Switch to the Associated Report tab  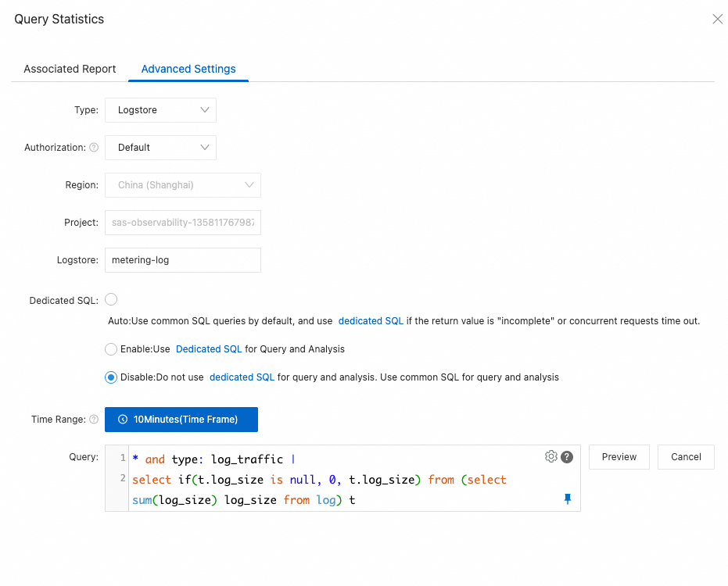70,69
